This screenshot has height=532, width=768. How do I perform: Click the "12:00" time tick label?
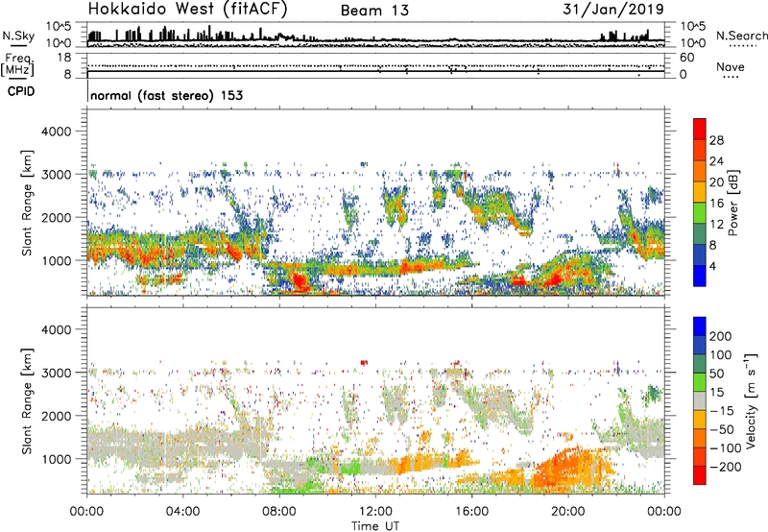(x=375, y=512)
